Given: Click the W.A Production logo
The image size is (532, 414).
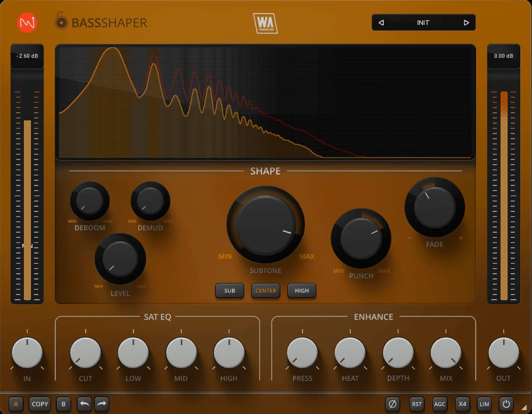Looking at the screenshot, I should (265, 22).
